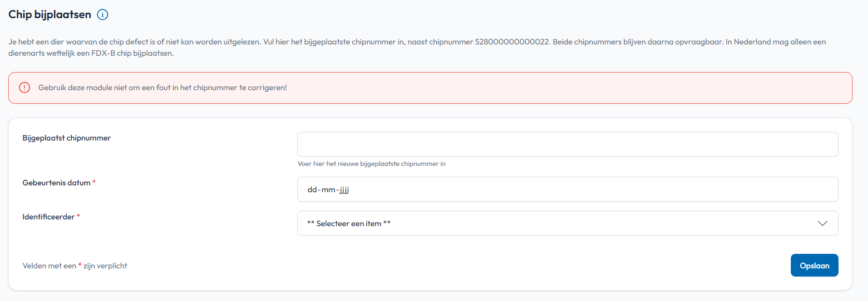Click the 'Identificeerder' label
Viewport: 868px width, 301px height.
coord(49,217)
